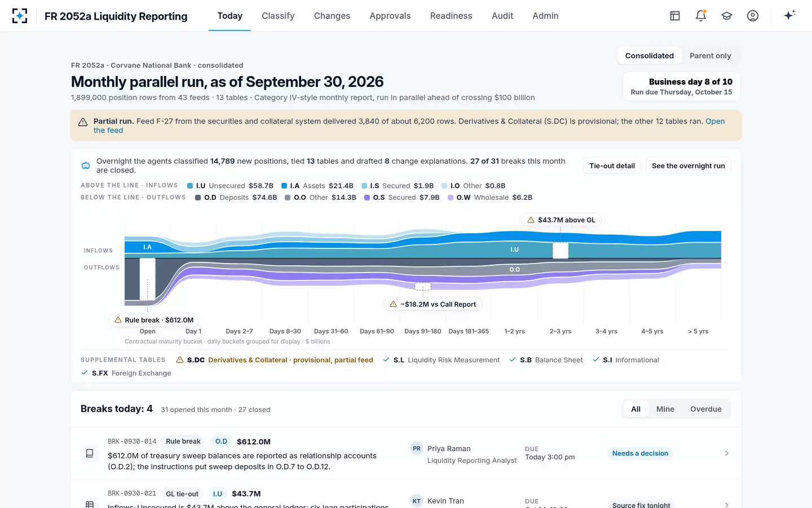
Task: Click the warning icon in Rule break label
Action: (118, 320)
